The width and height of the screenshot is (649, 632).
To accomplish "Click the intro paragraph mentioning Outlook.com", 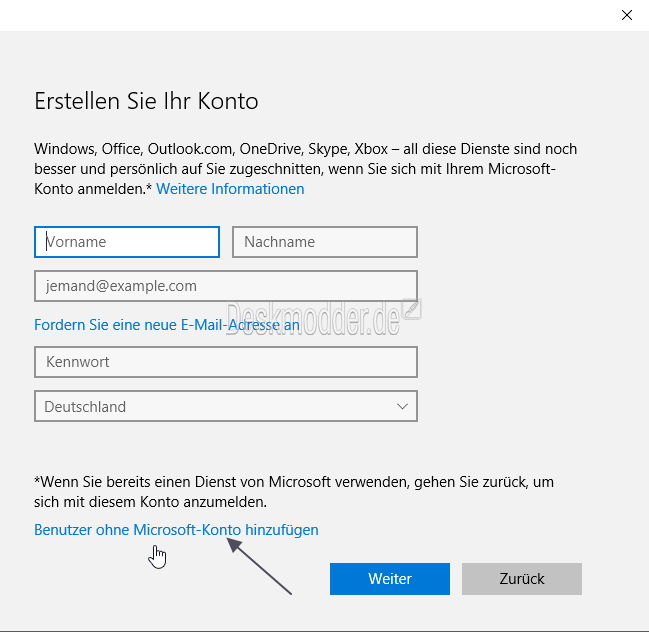I will [305, 169].
